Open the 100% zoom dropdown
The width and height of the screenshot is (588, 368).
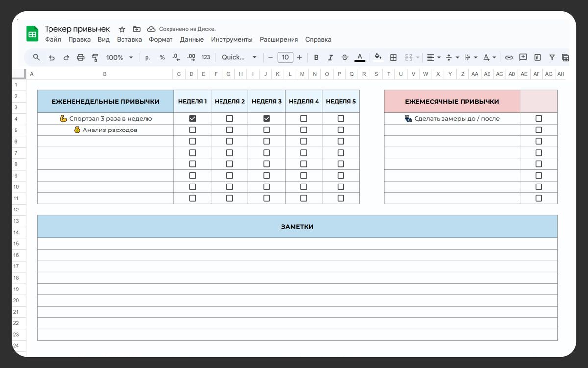[120, 58]
